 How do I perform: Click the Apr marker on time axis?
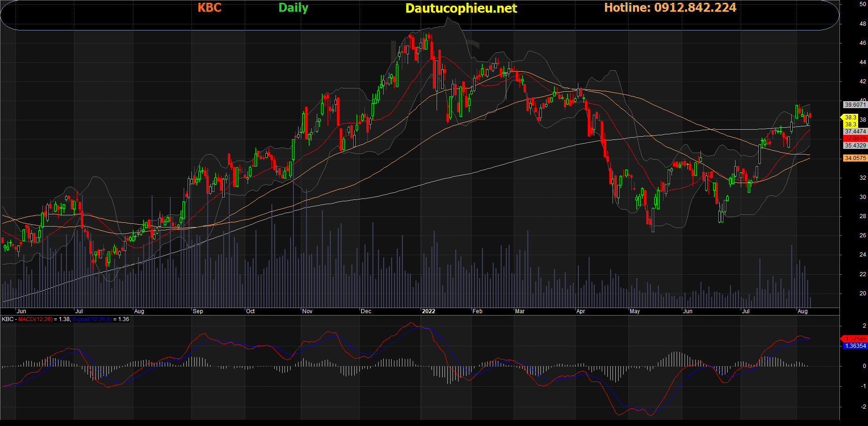[581, 311]
